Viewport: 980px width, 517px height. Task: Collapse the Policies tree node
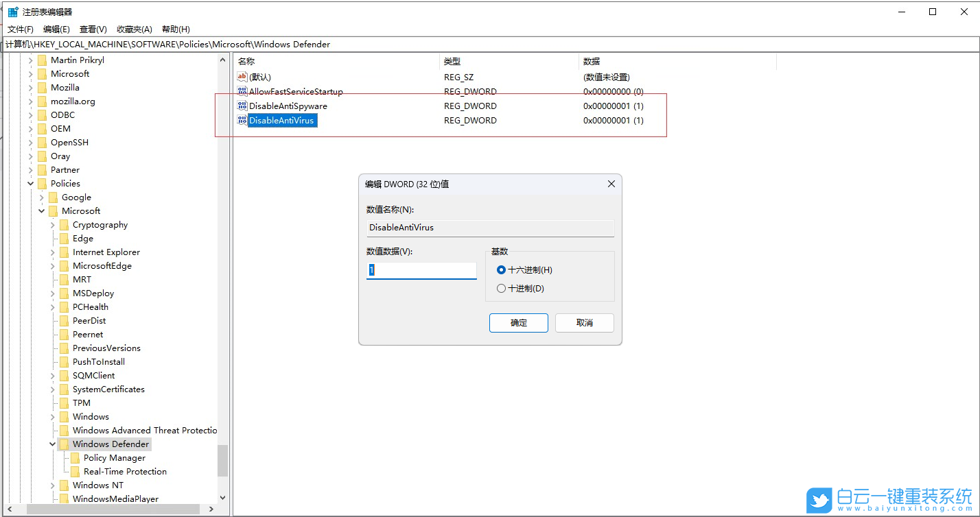tap(31, 184)
